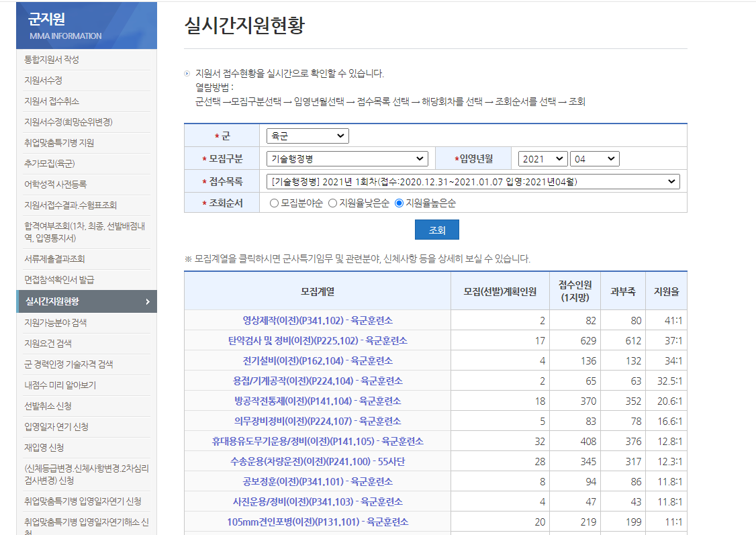756x535 pixels.
Task: Open 영상제작(이전)(P341.102) link
Action: [x=318, y=320]
